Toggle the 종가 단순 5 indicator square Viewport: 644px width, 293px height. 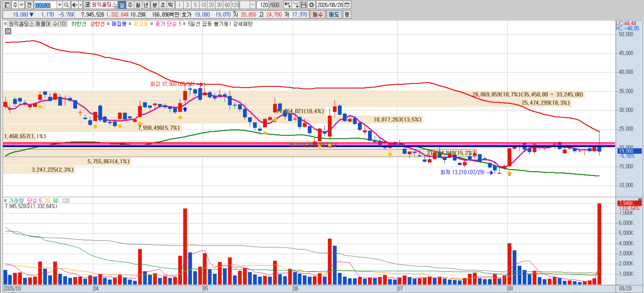(x=152, y=24)
